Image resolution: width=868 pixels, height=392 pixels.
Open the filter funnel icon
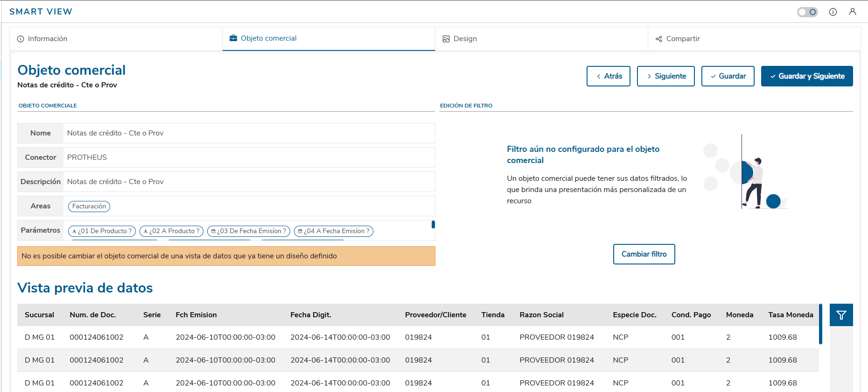tap(841, 315)
